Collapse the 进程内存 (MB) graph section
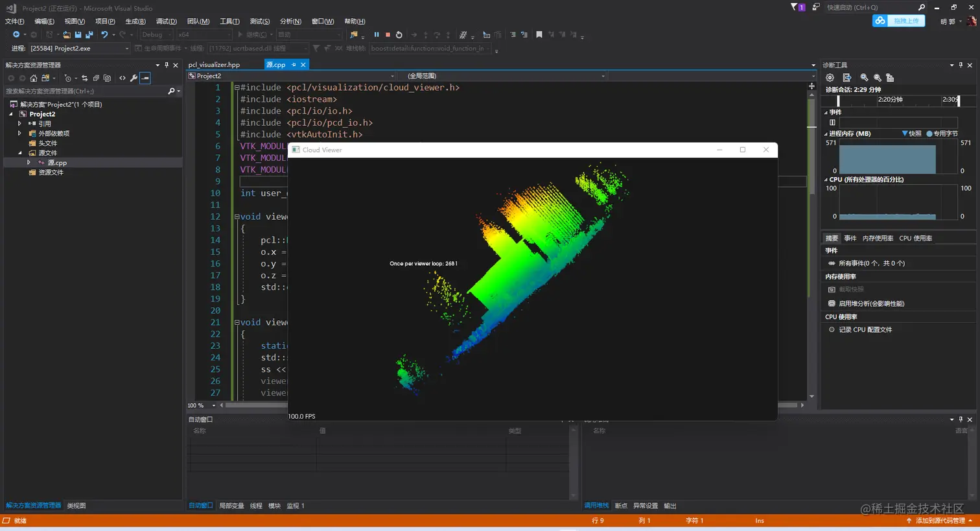This screenshot has width=980, height=531. point(826,134)
